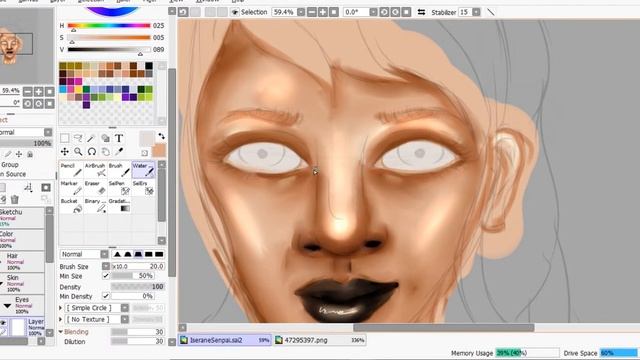Select the Zoom magnifier tool

pyautogui.click(x=78, y=152)
